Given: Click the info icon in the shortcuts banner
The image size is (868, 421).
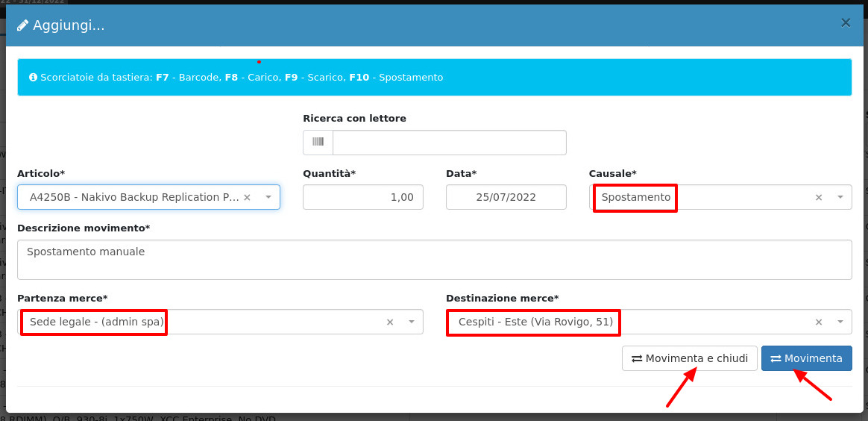Looking at the screenshot, I should [33, 78].
